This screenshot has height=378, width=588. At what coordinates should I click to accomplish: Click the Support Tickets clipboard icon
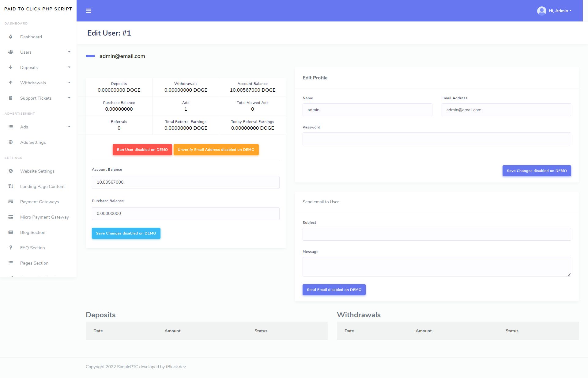11,98
